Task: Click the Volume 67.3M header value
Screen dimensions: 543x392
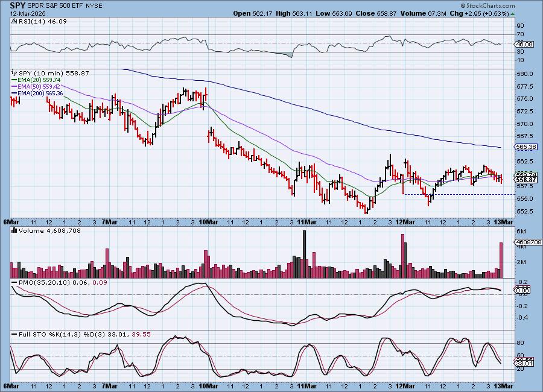Action: tap(423, 13)
